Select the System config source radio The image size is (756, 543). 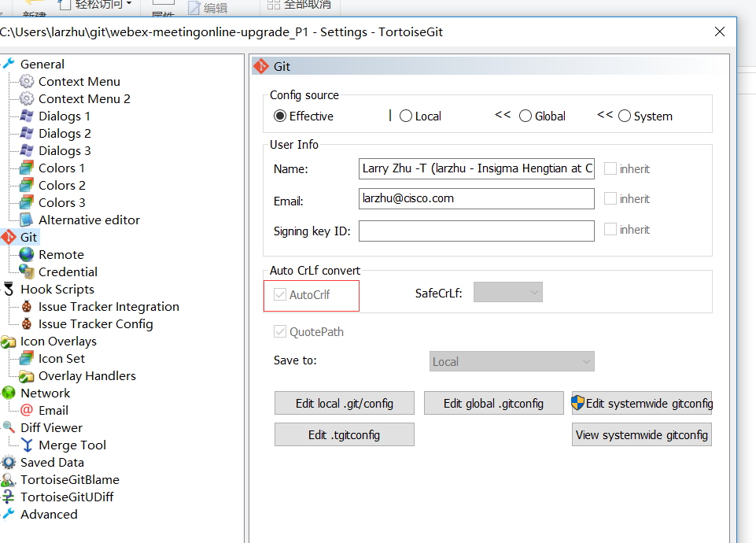[625, 116]
